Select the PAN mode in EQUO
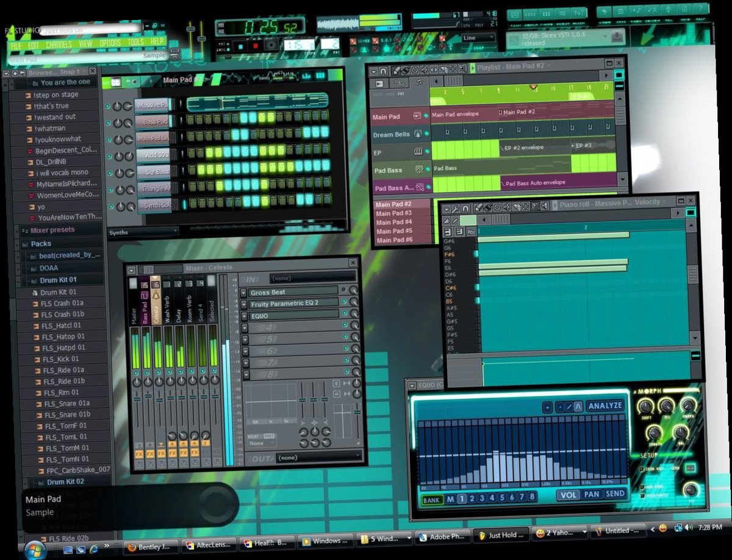The width and height of the screenshot is (732, 560). (x=592, y=494)
